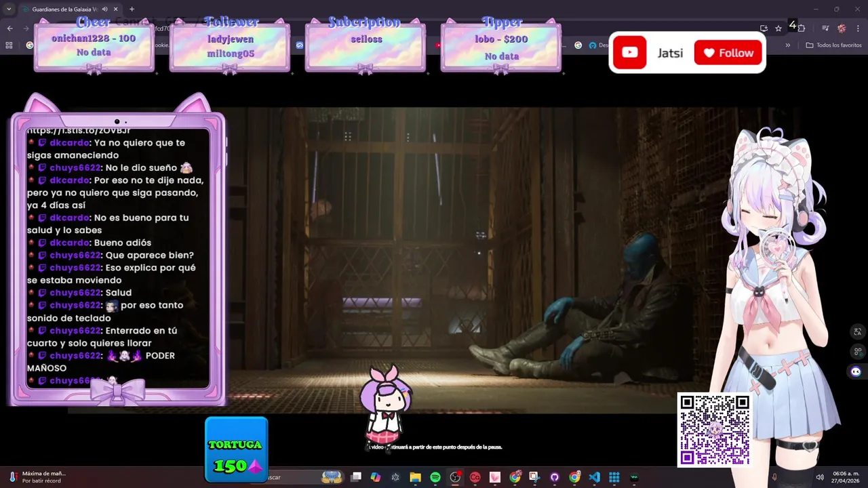The width and height of the screenshot is (868, 488).
Task: Click the name 'onichan1228 - 100' under Cheer
Action: pos(94,39)
